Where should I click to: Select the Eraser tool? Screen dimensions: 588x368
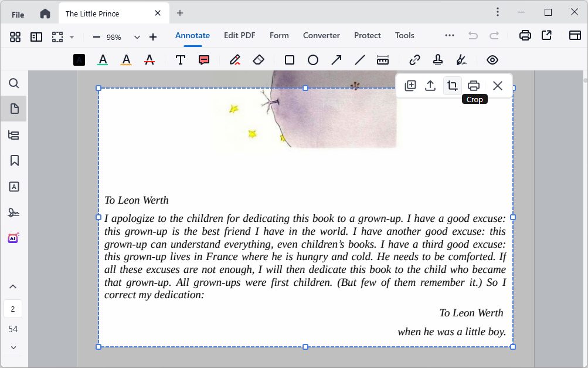(x=258, y=59)
